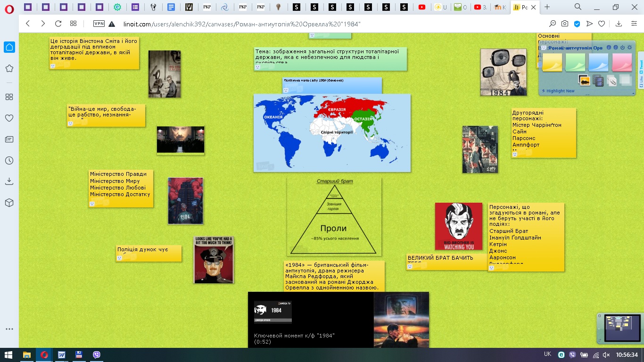Create a new green sticky note
This screenshot has width=644, height=362.
(x=575, y=62)
